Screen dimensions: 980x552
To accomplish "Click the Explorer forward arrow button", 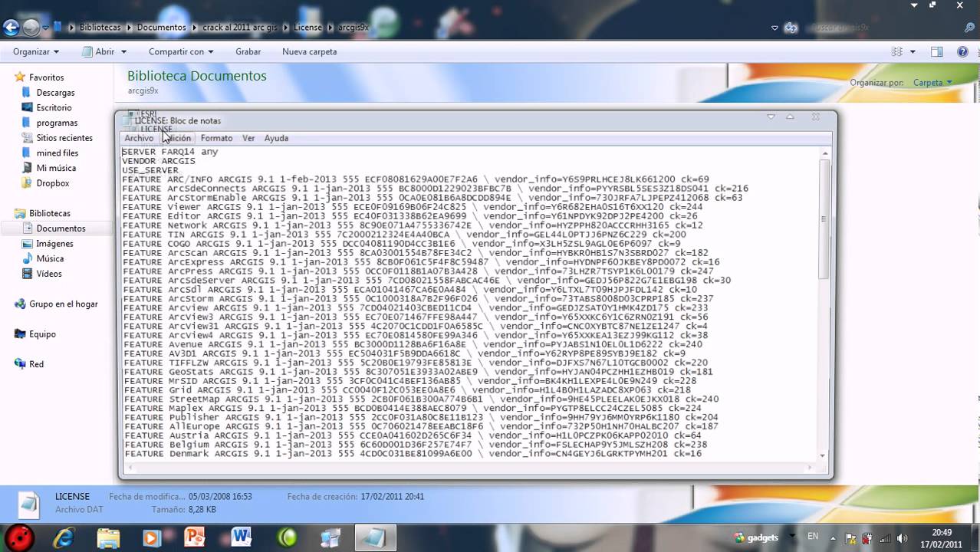I will [x=31, y=28].
